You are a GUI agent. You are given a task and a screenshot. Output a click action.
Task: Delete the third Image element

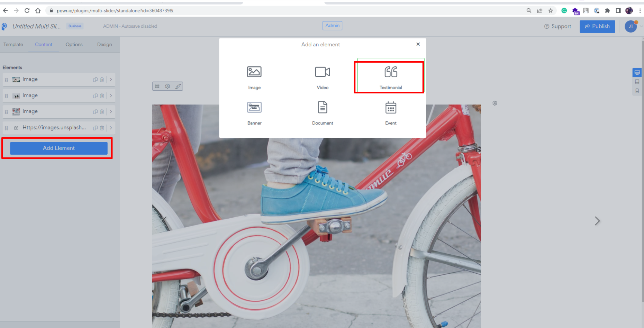pyautogui.click(x=102, y=112)
